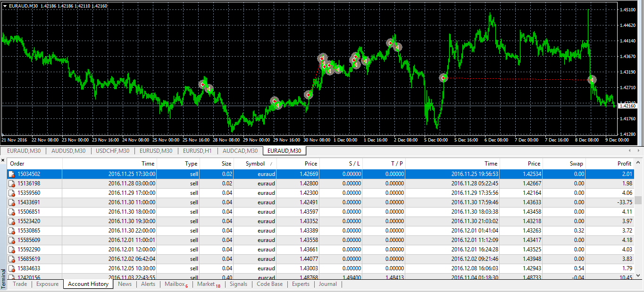
Task: Click the order icon for 15034502
Action: [x=12, y=174]
